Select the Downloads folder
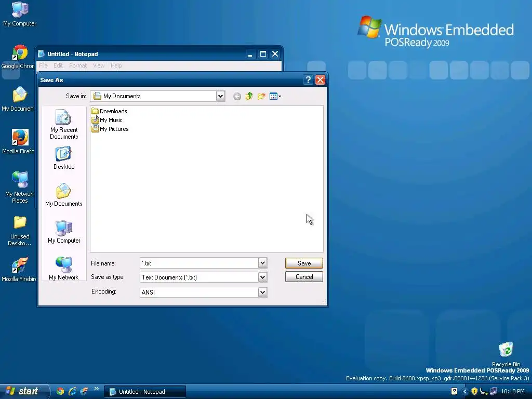This screenshot has width=532, height=399. point(109,111)
